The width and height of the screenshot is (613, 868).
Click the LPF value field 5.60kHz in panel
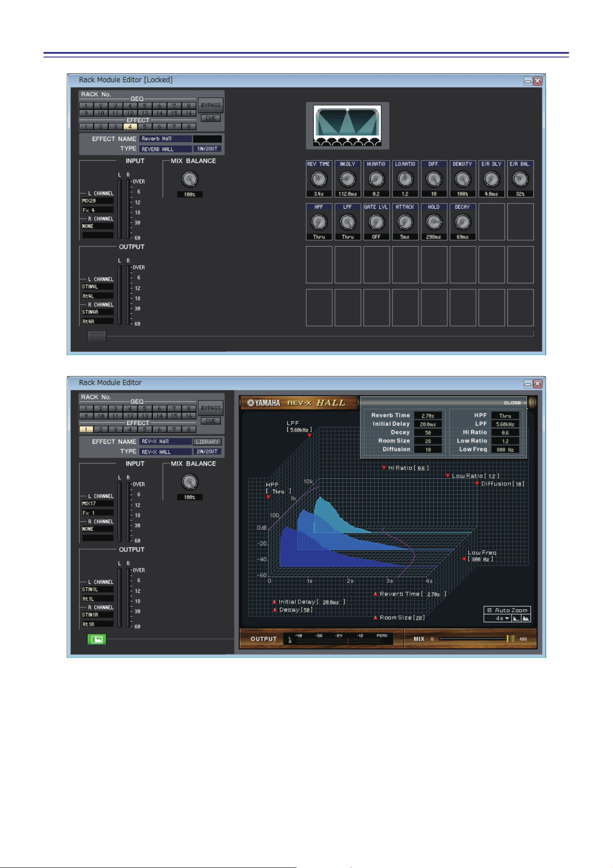(505, 424)
